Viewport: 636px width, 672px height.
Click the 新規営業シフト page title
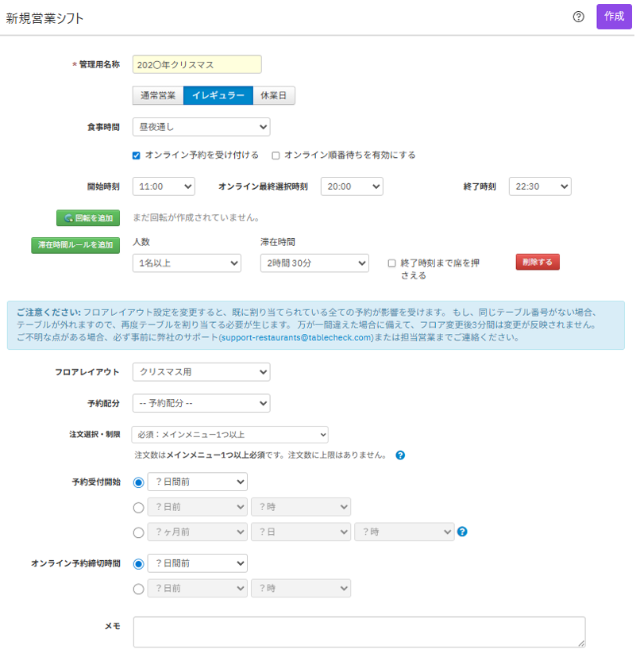point(44,18)
